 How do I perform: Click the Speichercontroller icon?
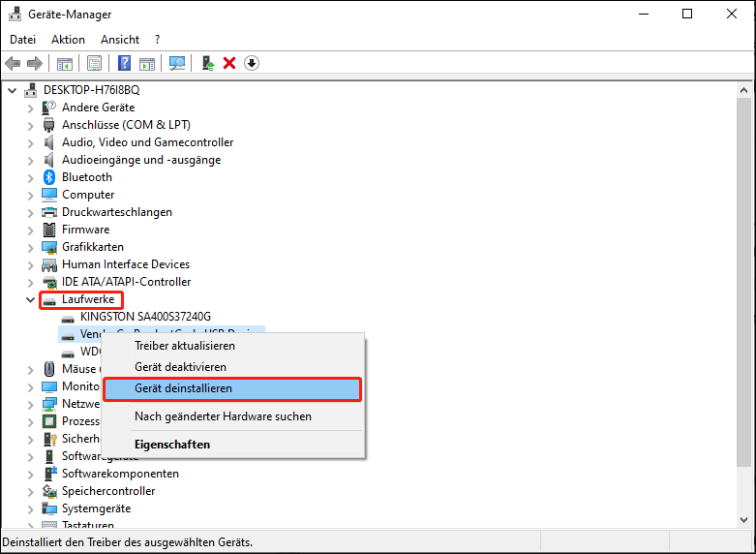(x=49, y=491)
